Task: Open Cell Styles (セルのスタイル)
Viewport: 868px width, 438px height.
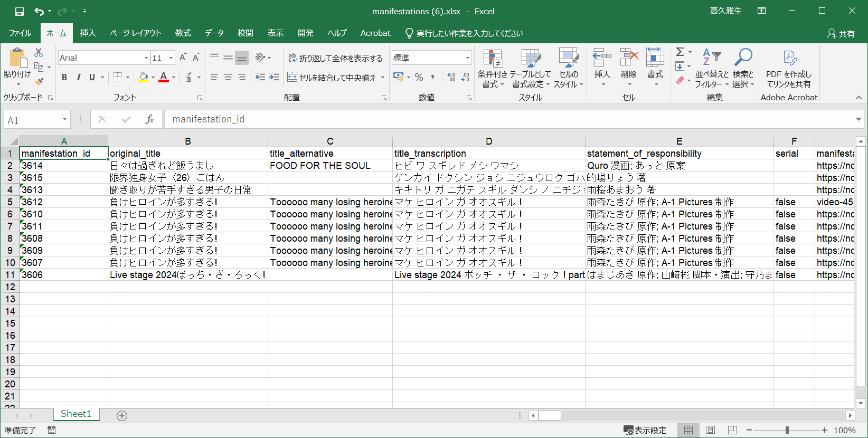Action: (568, 69)
